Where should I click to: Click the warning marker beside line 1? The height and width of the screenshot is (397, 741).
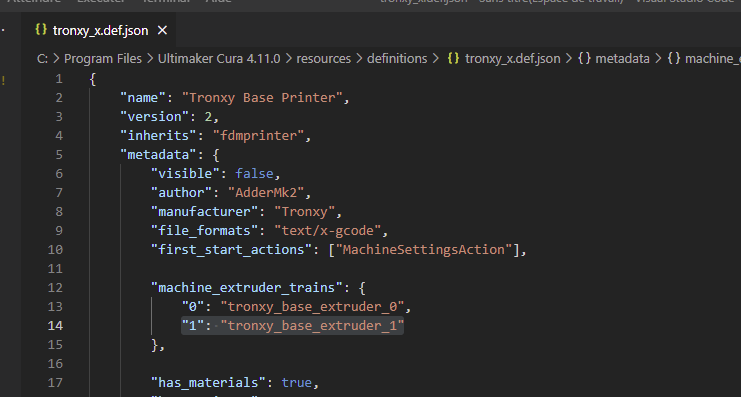coord(3,80)
